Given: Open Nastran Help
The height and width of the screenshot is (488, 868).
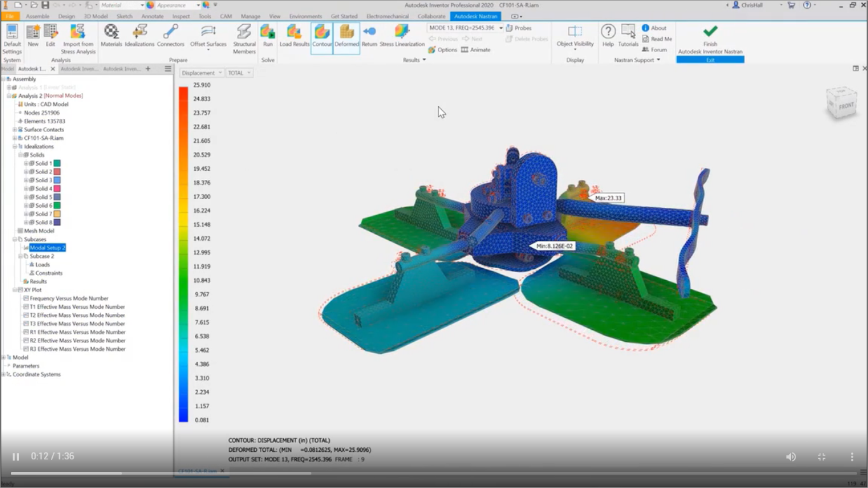Looking at the screenshot, I should [x=608, y=36].
